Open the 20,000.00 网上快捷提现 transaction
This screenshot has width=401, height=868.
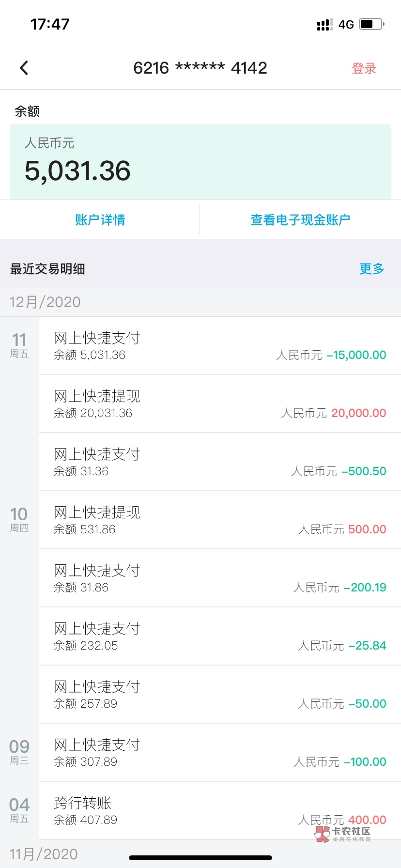click(x=219, y=404)
